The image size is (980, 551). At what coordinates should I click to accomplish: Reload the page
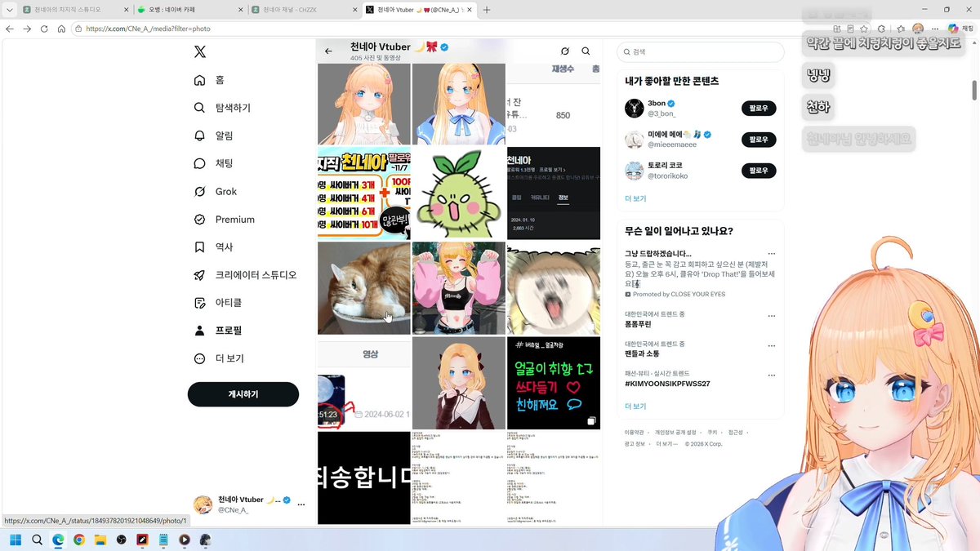pyautogui.click(x=44, y=29)
